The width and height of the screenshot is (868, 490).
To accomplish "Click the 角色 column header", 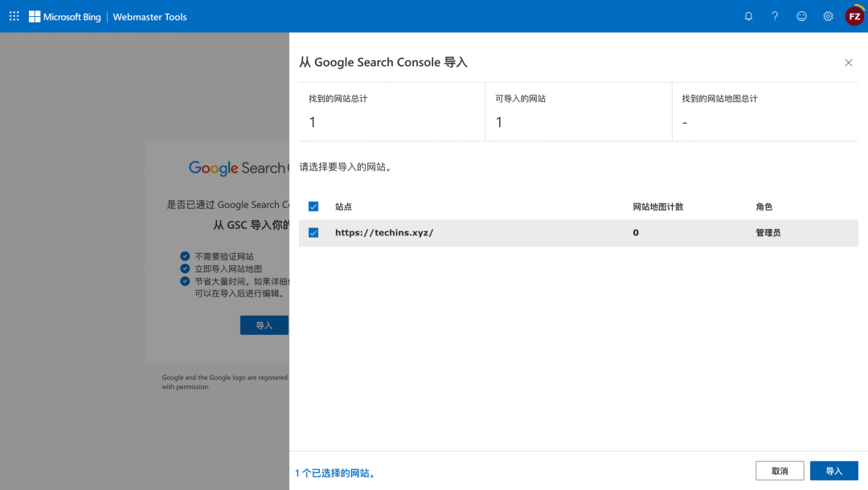I will point(764,206).
